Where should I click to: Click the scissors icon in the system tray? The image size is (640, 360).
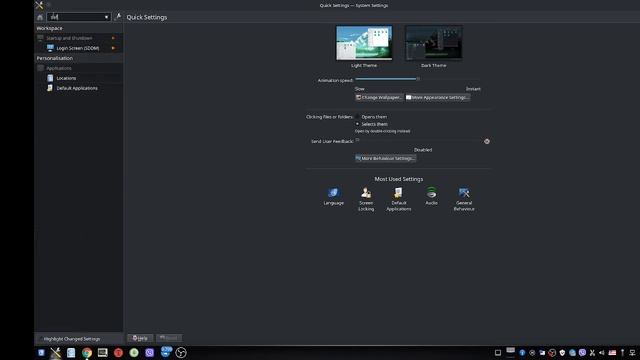point(592,353)
